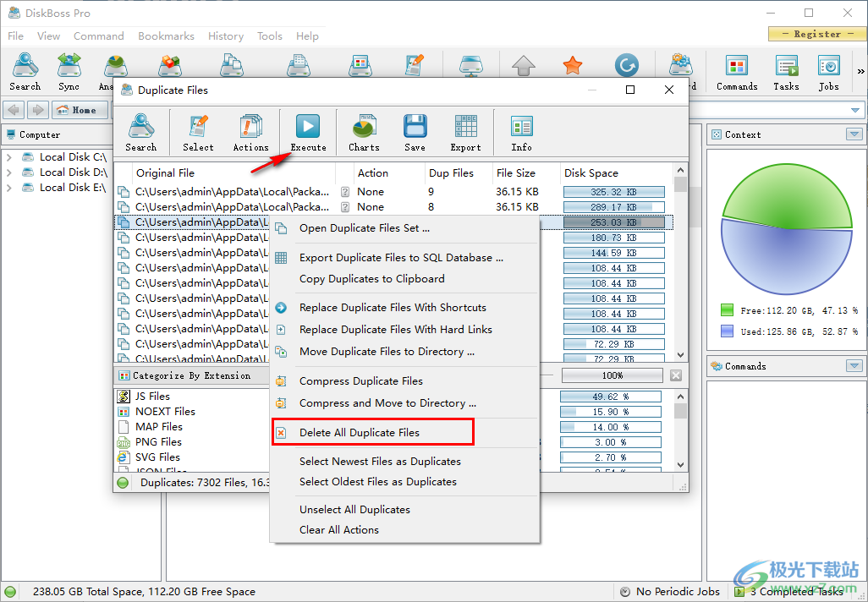Open the History menu

pyautogui.click(x=226, y=36)
